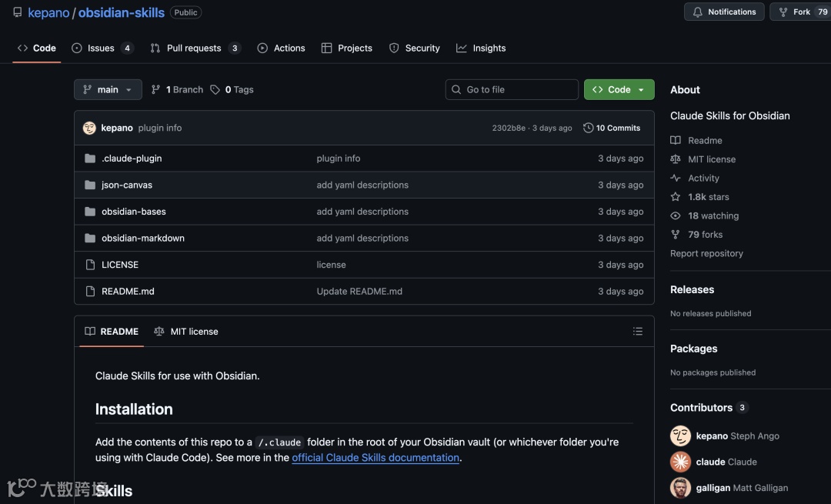Open the main branch dropdown

click(x=108, y=90)
